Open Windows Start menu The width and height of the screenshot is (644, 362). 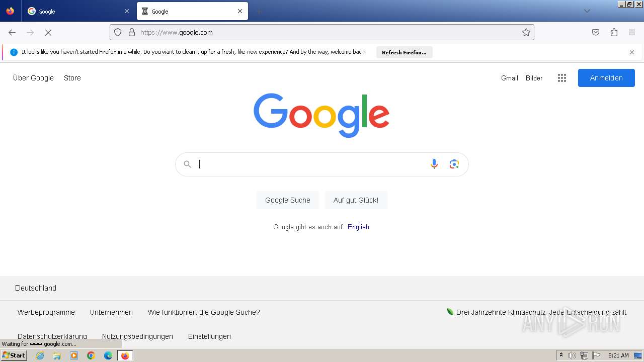click(x=14, y=355)
